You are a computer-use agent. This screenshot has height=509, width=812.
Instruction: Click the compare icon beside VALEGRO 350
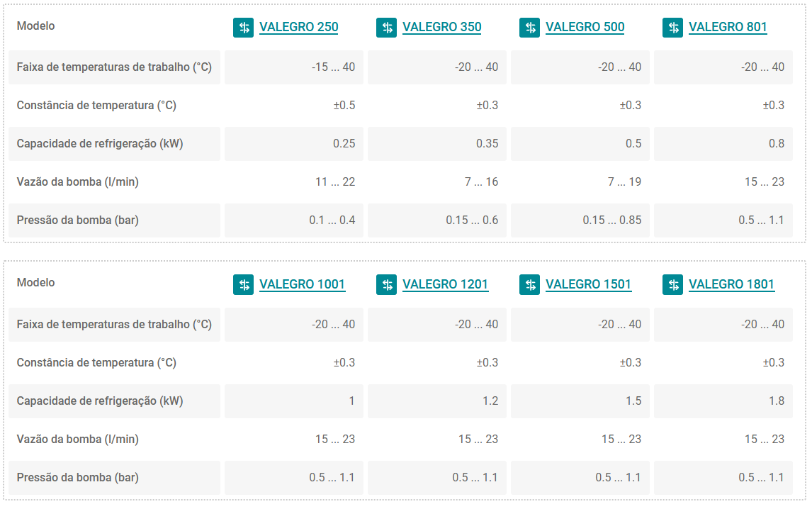pyautogui.click(x=386, y=28)
